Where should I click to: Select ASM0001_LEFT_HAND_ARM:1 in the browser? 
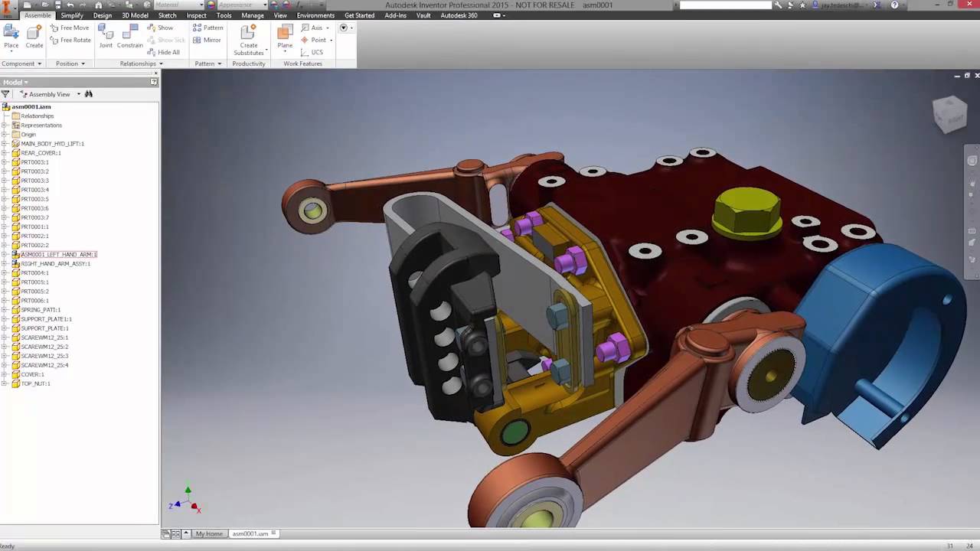58,254
